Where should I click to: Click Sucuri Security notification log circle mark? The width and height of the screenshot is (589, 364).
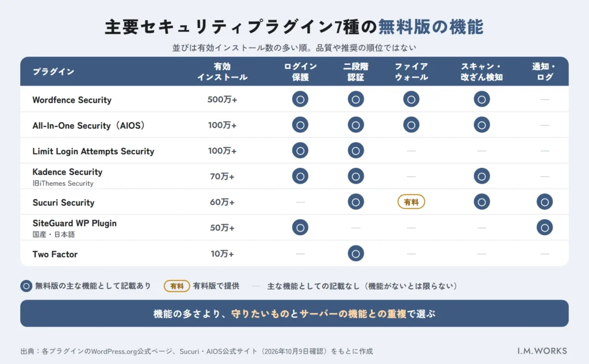(x=545, y=202)
